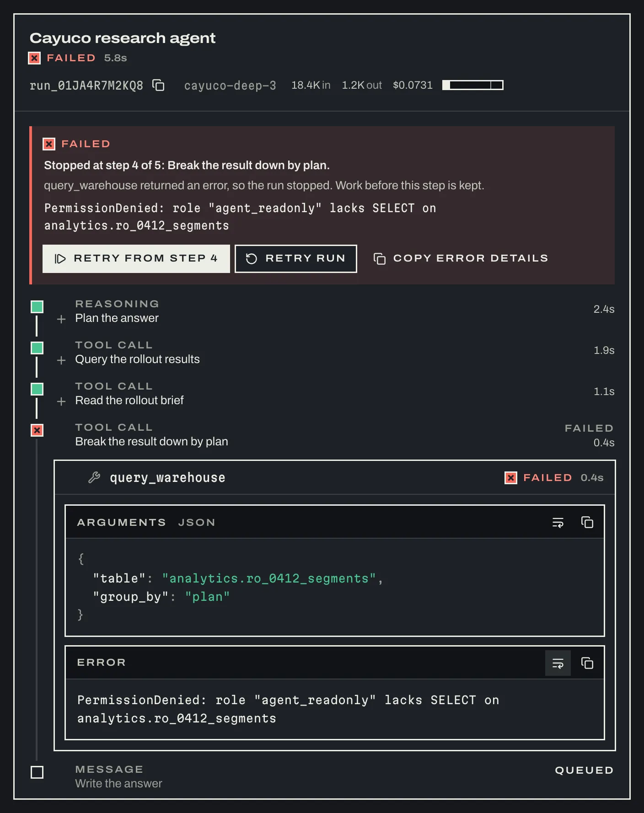
Task: Retry the run from step 4
Action: (136, 259)
